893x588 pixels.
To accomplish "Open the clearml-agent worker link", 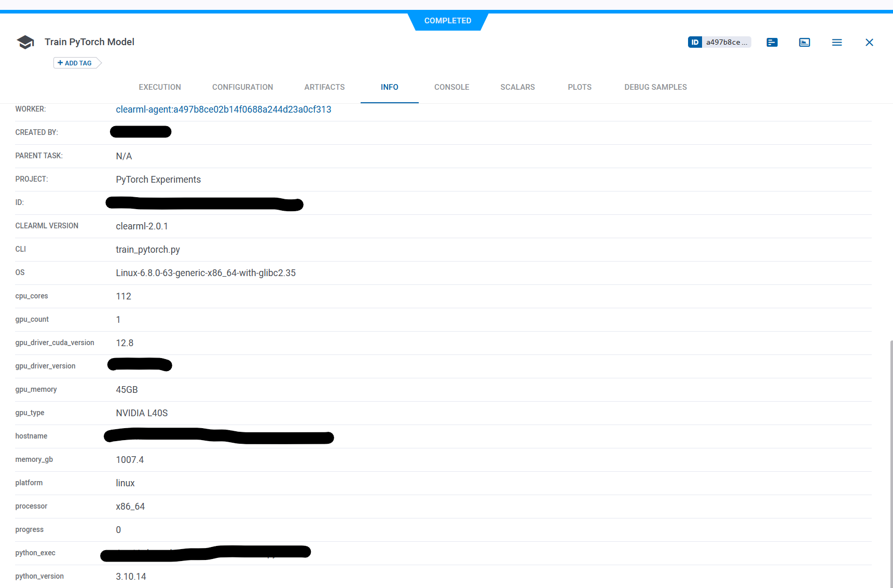I will [224, 110].
